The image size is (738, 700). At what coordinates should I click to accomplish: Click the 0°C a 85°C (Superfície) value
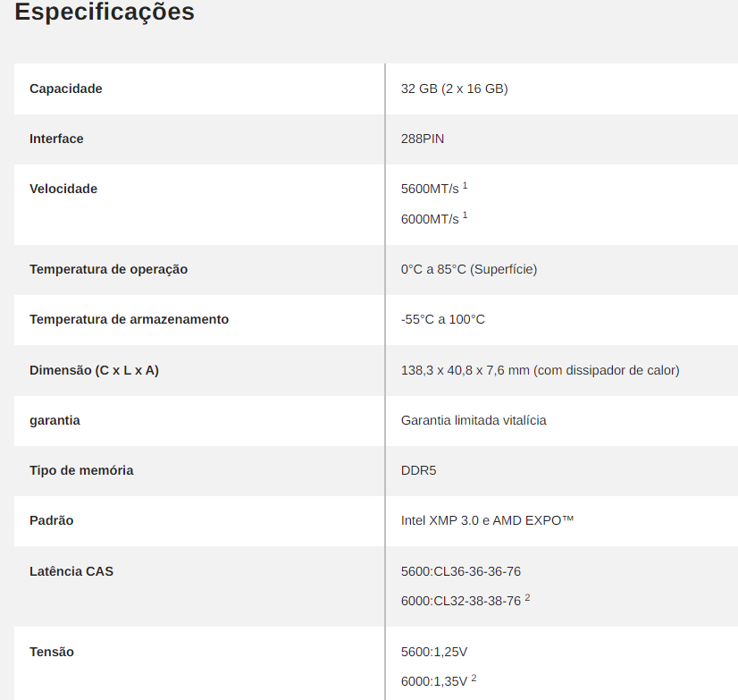[x=469, y=269]
